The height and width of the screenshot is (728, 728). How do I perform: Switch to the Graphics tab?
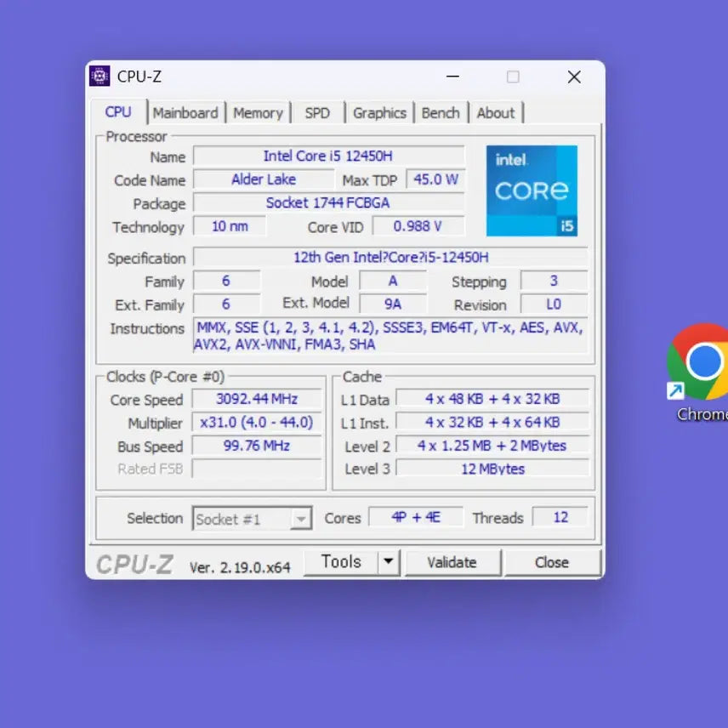379,113
